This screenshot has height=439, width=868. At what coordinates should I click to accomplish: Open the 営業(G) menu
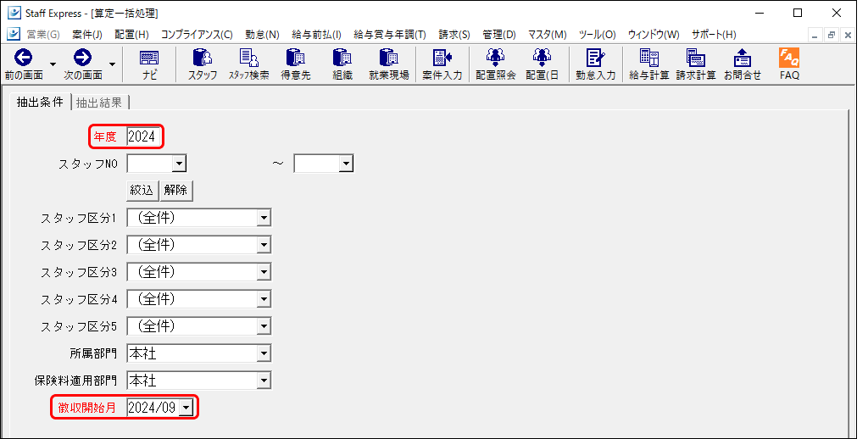point(43,34)
